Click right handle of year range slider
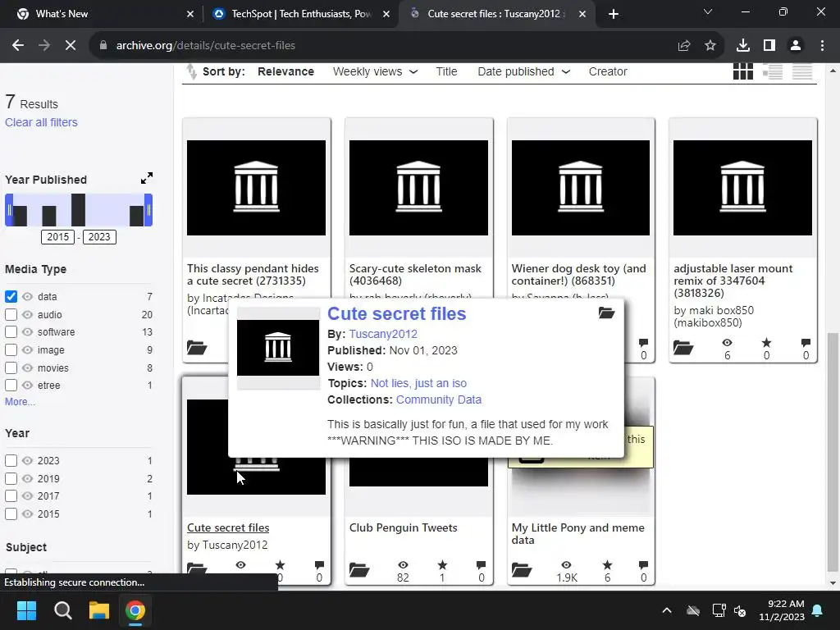The image size is (840, 630). (148, 209)
